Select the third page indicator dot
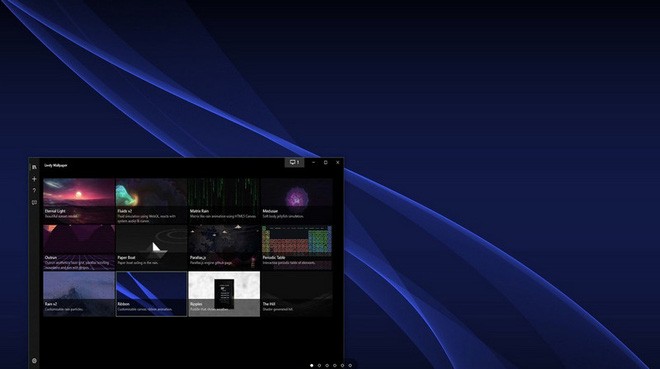This screenshot has height=369, width=660. pyautogui.click(x=327, y=366)
